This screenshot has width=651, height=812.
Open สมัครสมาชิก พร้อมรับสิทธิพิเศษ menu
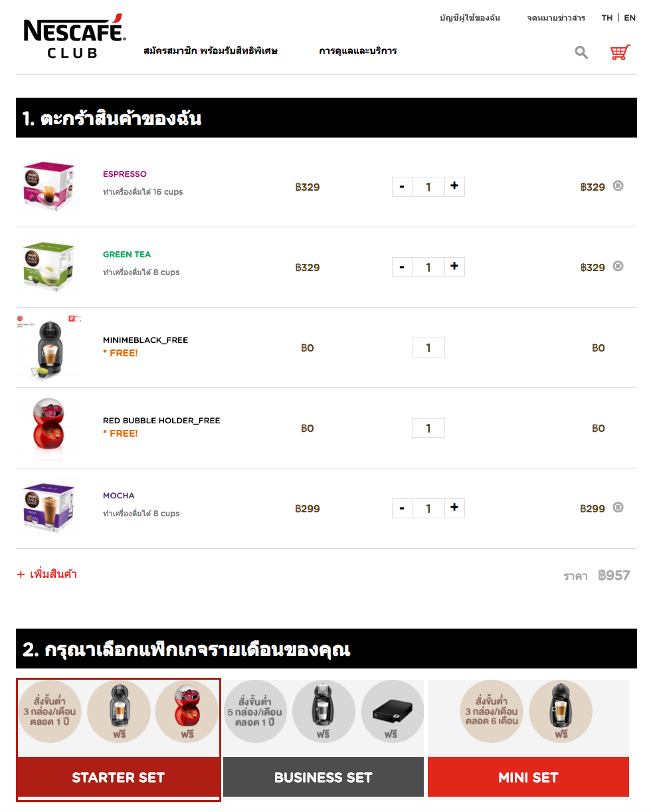(x=211, y=51)
